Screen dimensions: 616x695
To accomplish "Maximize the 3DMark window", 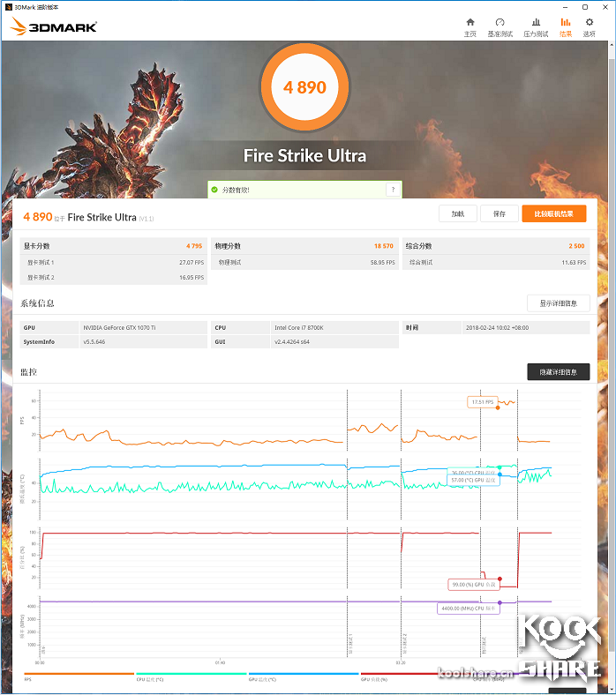I will tap(585, 7).
